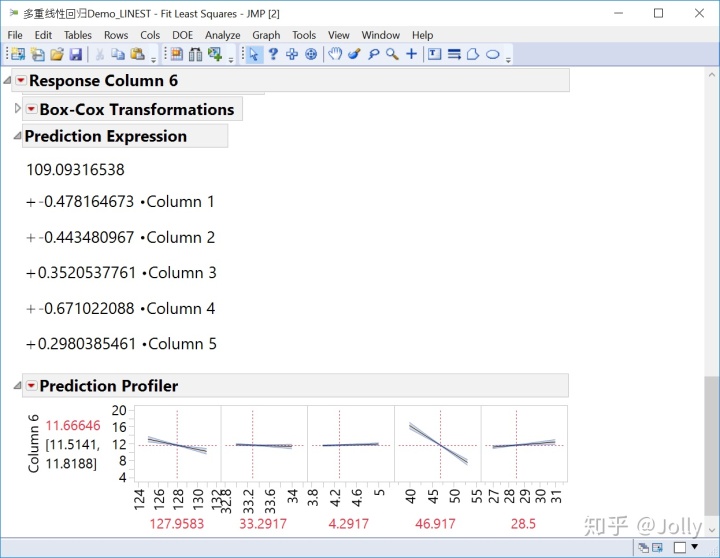
Task: Open the Tools menu
Action: 304,35
